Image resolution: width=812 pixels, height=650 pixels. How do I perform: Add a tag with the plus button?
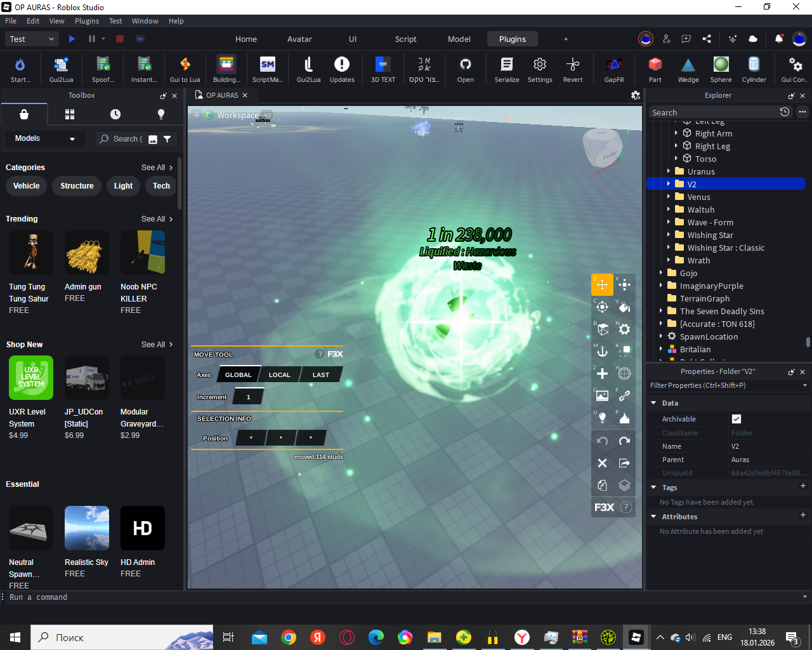click(802, 486)
